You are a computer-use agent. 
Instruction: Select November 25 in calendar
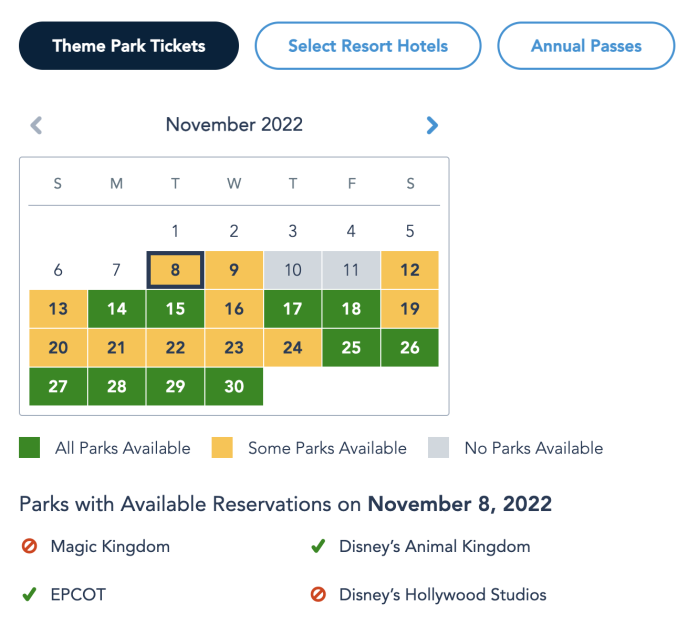351,348
